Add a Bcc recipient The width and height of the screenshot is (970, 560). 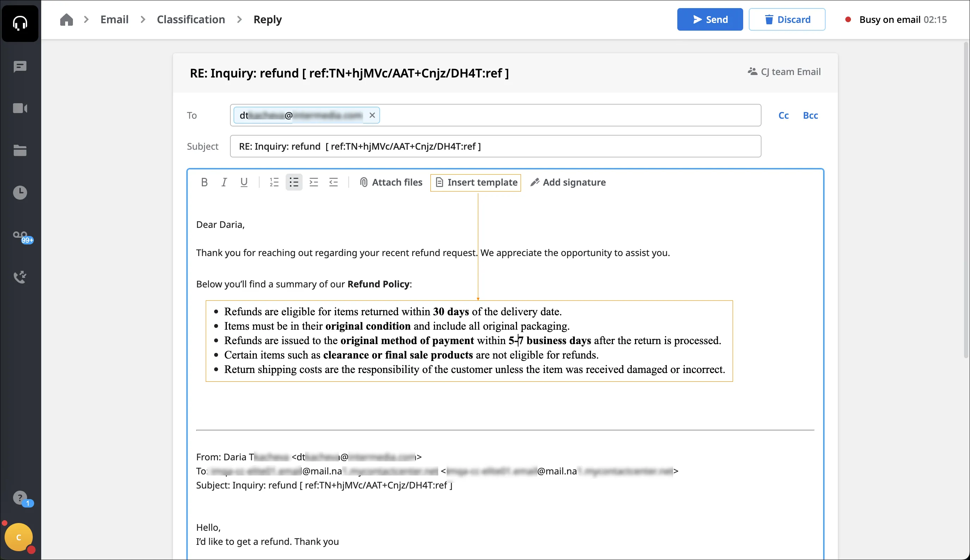click(810, 116)
